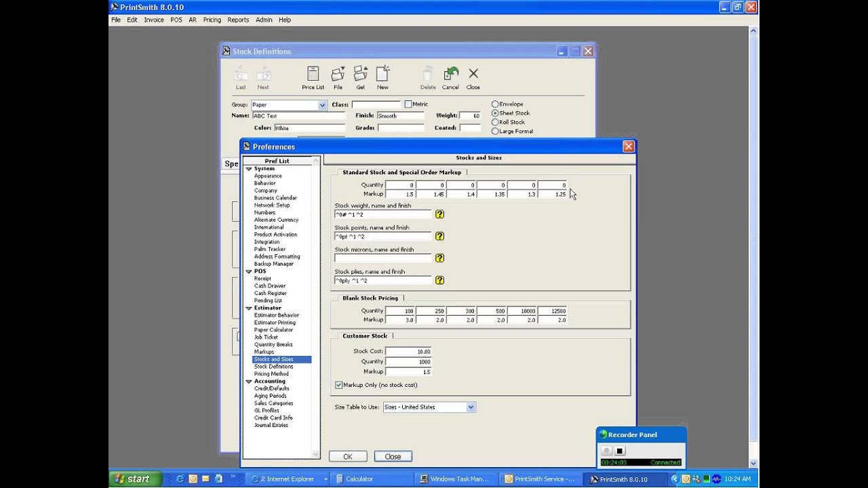
Task: Click the Cancel icon in Stock Definitions
Action: coord(450,77)
